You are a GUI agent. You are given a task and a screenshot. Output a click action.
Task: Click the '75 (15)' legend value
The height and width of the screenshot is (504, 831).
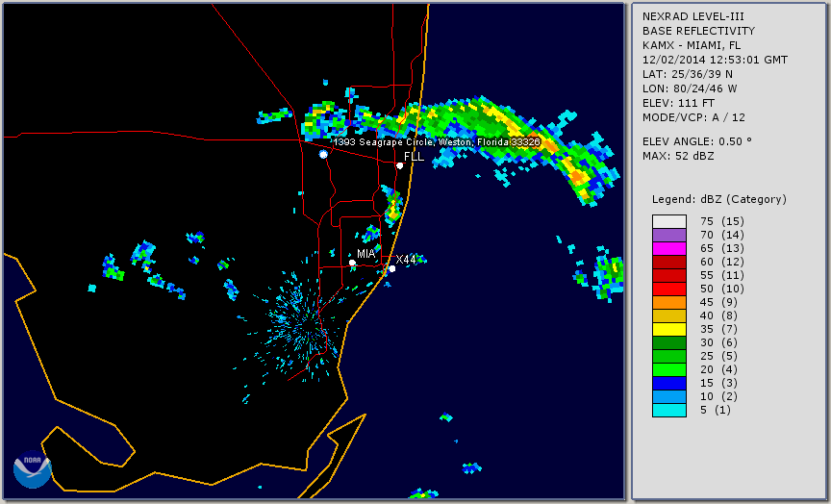[721, 221]
